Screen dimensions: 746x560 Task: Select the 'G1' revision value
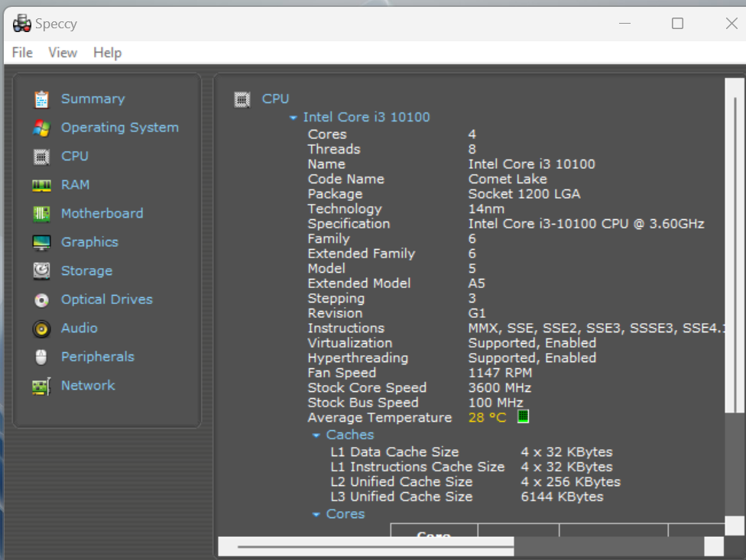(x=477, y=313)
